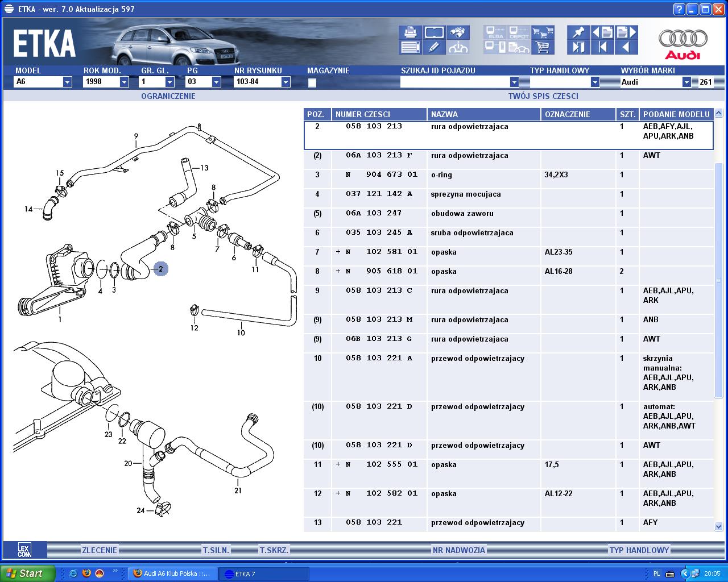
Task: Click the scrollbar down arrow
Action: [718, 527]
